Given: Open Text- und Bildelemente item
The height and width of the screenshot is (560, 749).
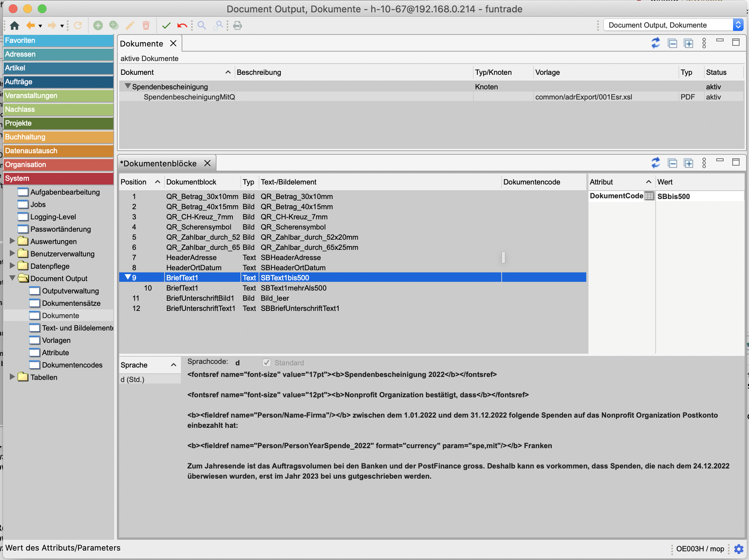Looking at the screenshot, I should point(77,328).
